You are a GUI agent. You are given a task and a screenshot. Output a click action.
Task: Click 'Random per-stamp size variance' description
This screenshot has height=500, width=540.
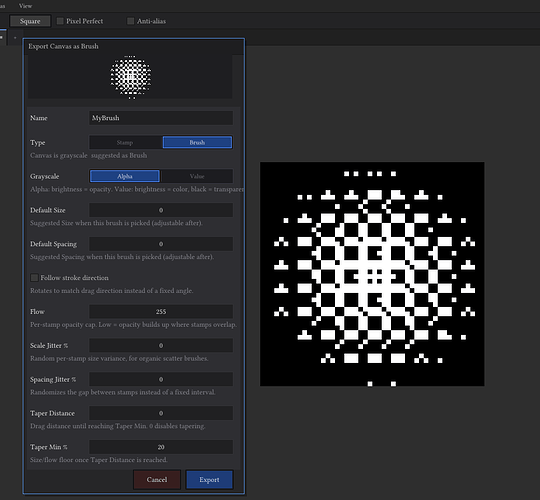(x=119, y=358)
